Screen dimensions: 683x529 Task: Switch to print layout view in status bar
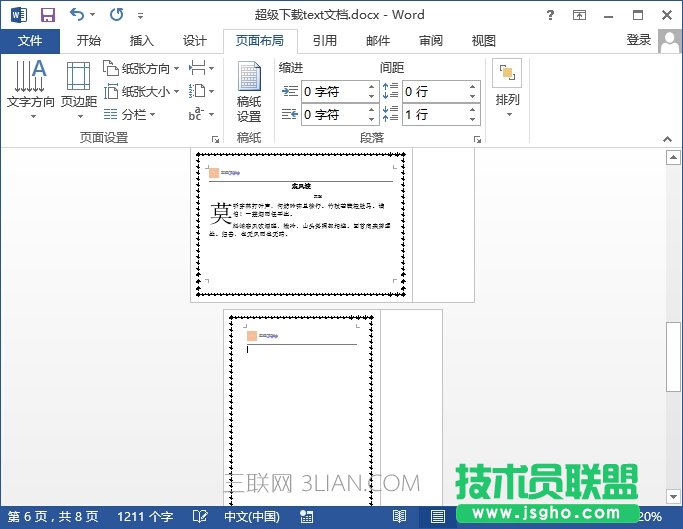pos(437,517)
